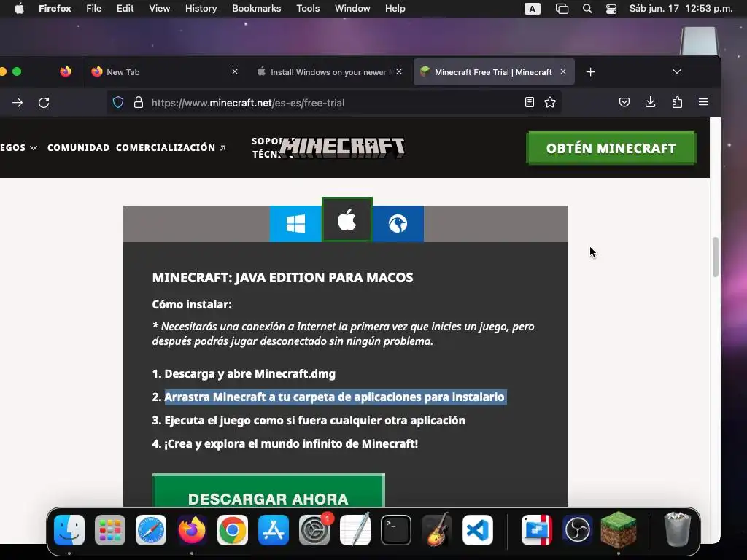The image size is (747, 560).
Task: Open the Tools menu
Action: coord(308,9)
